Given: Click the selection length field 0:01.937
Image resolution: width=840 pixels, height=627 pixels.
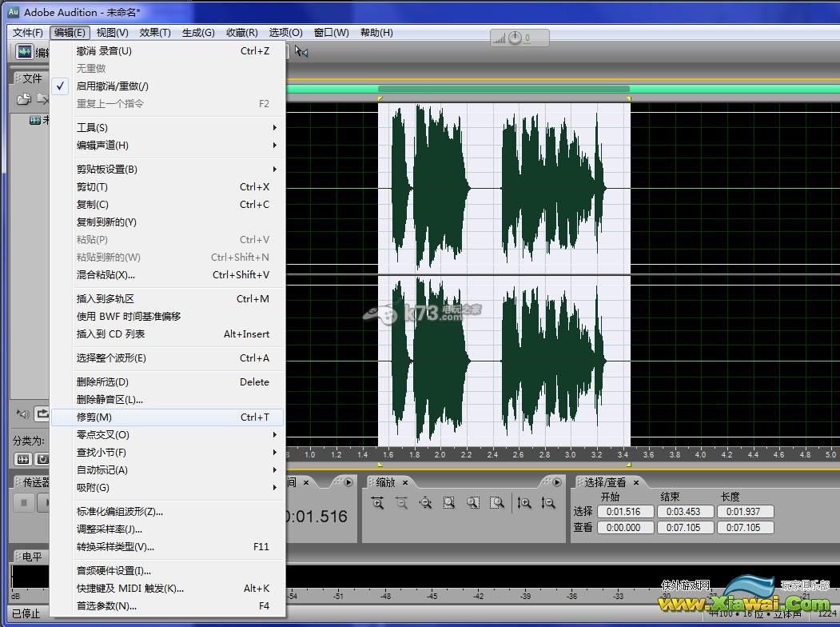Looking at the screenshot, I should [x=745, y=512].
